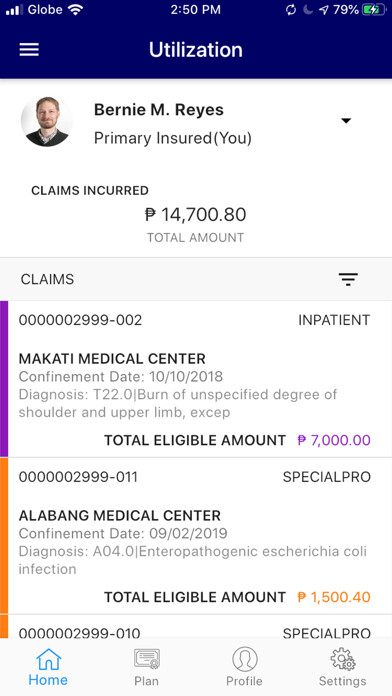Tap the ₱ 7,000.00 eligible amount
Viewport: 392px width, 696px height.
click(334, 440)
